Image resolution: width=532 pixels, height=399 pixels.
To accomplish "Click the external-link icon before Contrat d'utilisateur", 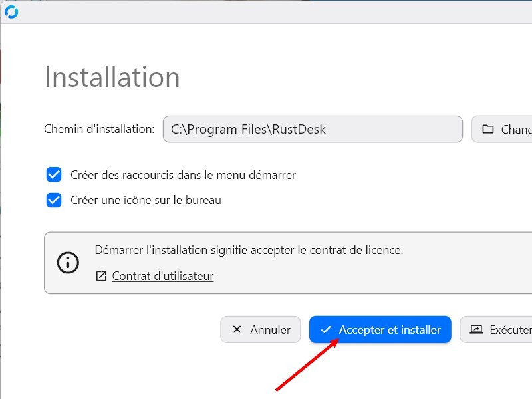I will [101, 276].
